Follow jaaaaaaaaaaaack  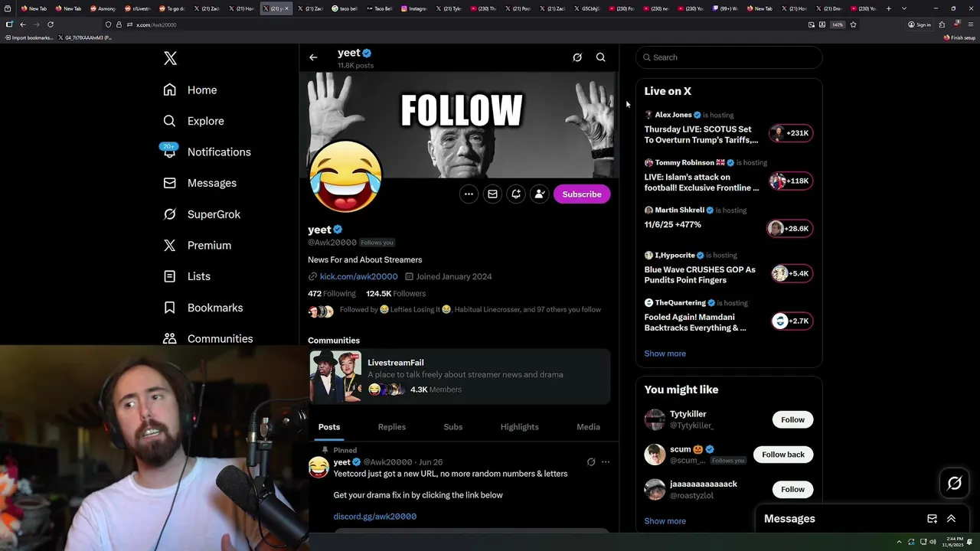[792, 489]
